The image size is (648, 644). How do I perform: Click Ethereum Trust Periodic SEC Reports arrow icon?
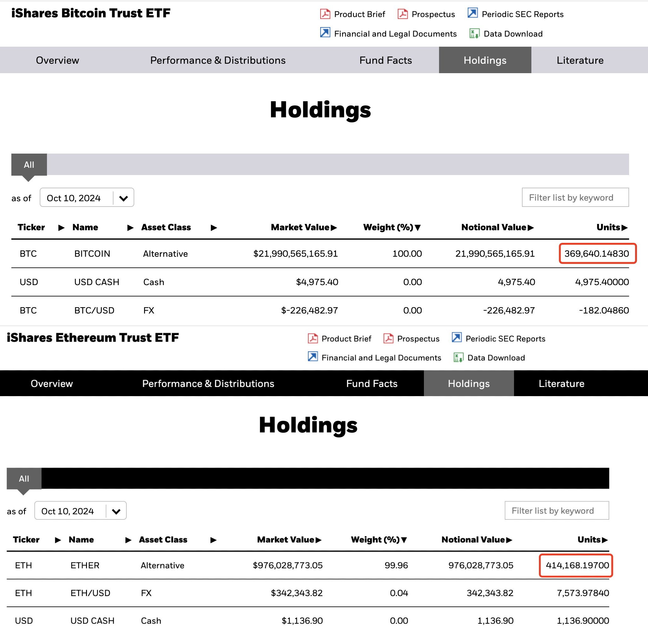pos(456,337)
